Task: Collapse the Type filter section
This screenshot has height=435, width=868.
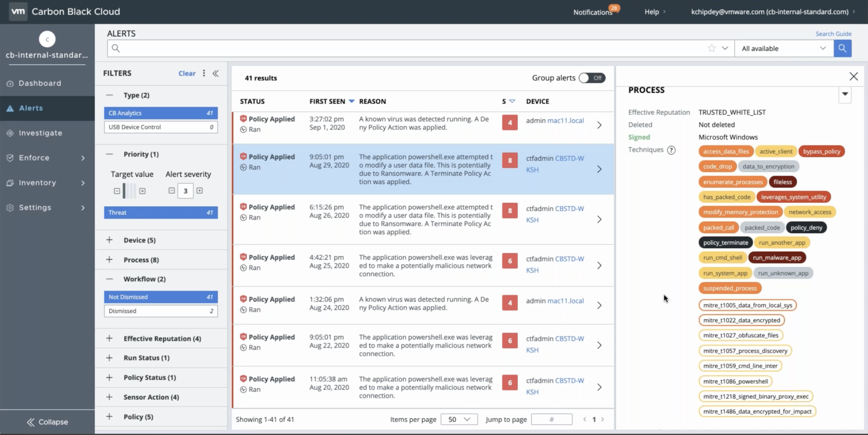Action: (x=109, y=95)
